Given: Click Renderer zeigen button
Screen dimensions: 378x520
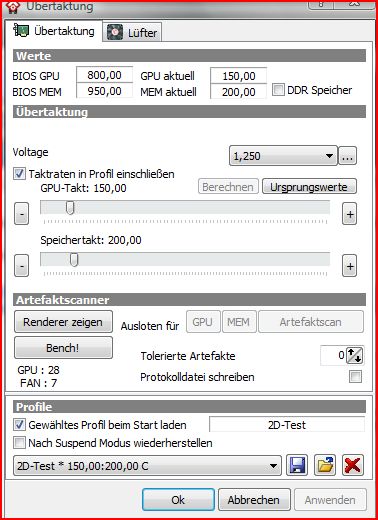Looking at the screenshot, I should (x=63, y=322).
